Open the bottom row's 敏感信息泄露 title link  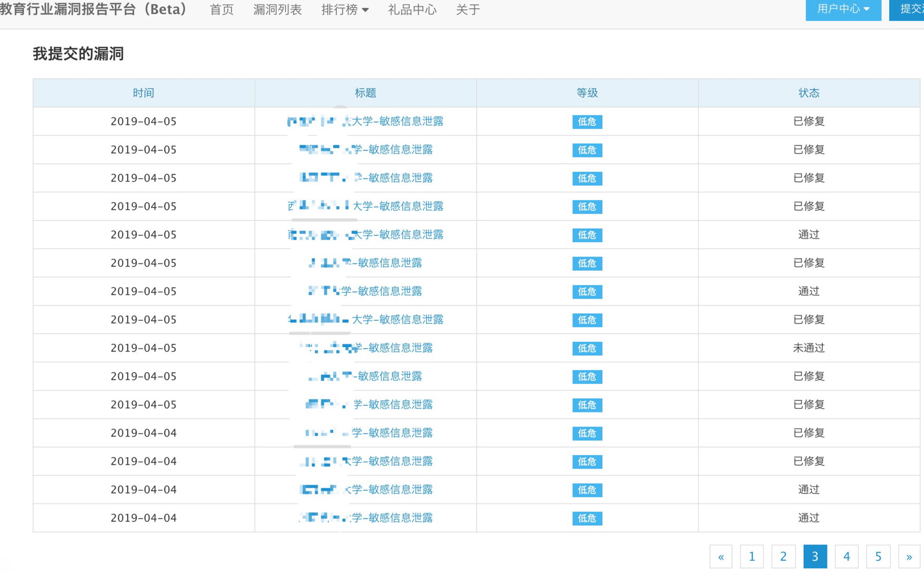[x=365, y=518]
